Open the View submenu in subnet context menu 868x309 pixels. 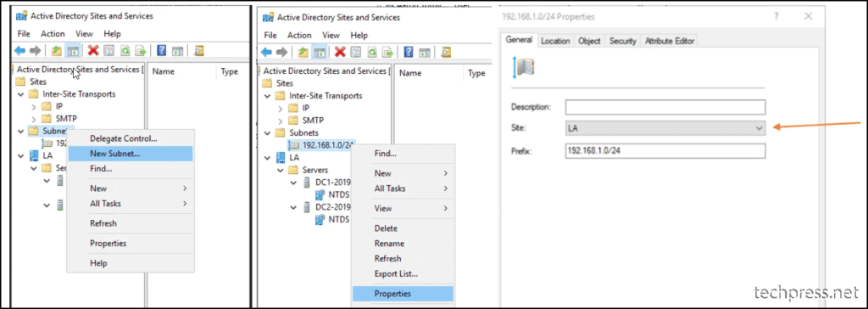(403, 208)
